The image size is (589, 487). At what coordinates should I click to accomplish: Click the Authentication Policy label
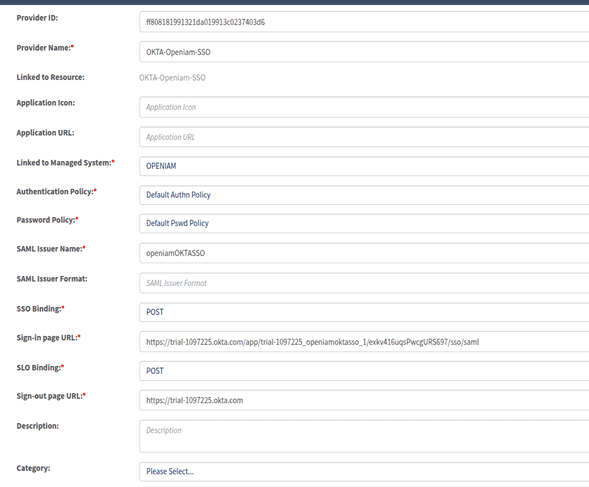point(56,192)
